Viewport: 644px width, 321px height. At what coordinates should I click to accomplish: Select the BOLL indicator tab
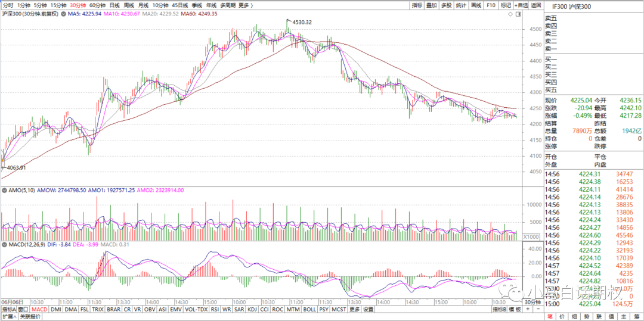[309, 309]
